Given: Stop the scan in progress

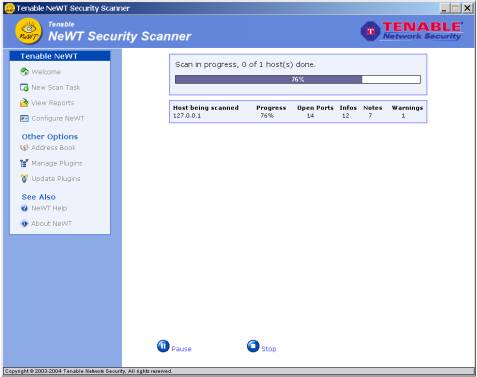Looking at the screenshot, I should click(x=262, y=347).
